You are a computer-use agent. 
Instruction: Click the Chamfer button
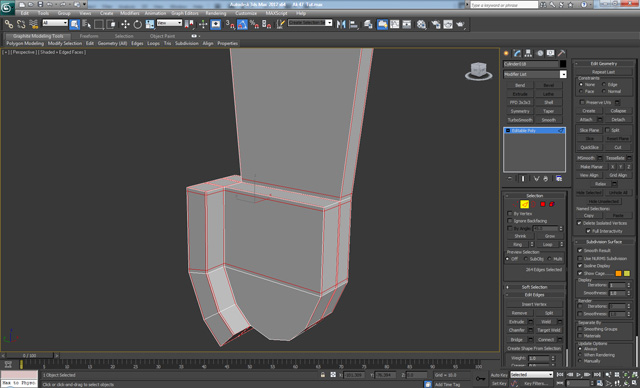click(x=517, y=330)
